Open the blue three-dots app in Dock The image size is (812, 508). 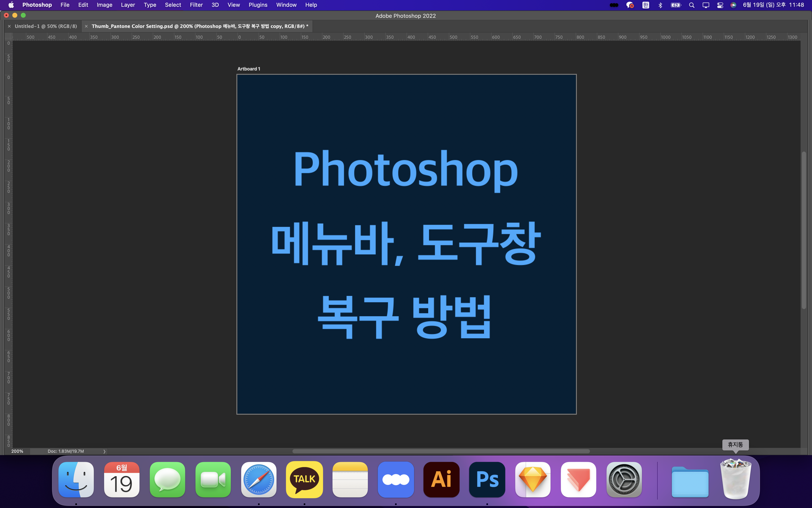(396, 479)
